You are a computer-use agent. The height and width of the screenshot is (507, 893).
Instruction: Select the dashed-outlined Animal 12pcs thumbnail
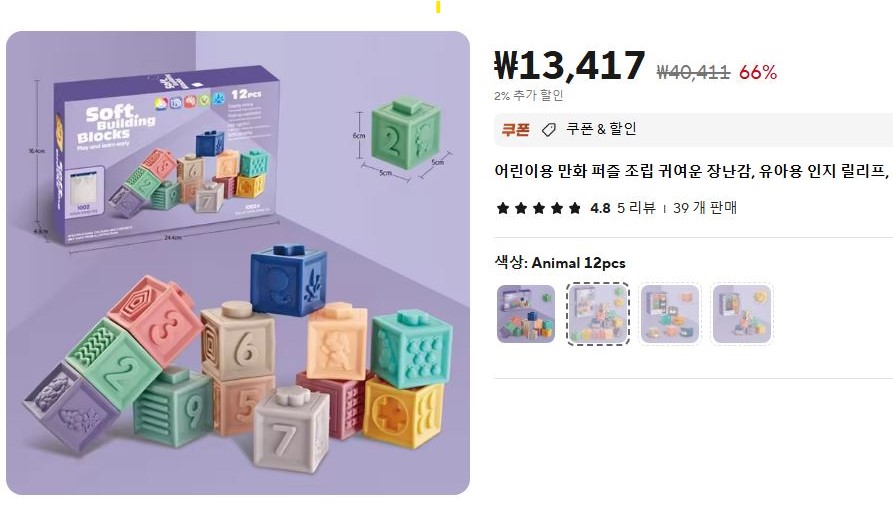(597, 314)
